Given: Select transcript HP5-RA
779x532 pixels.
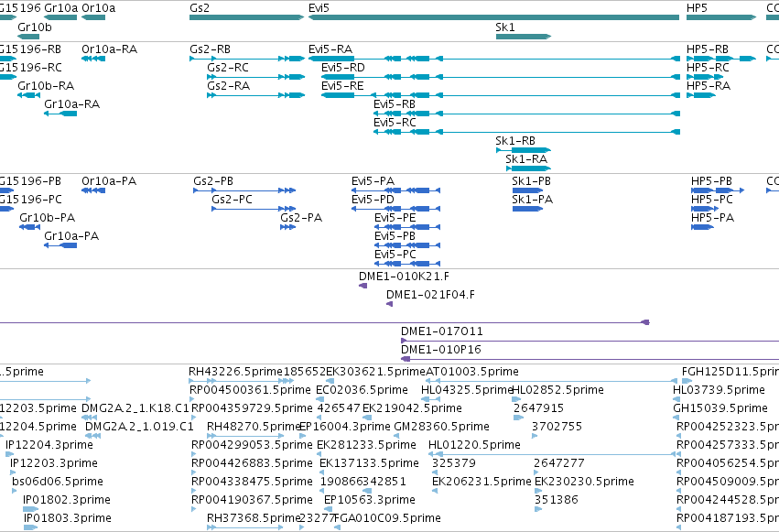Looking at the screenshot, I should (701, 95).
